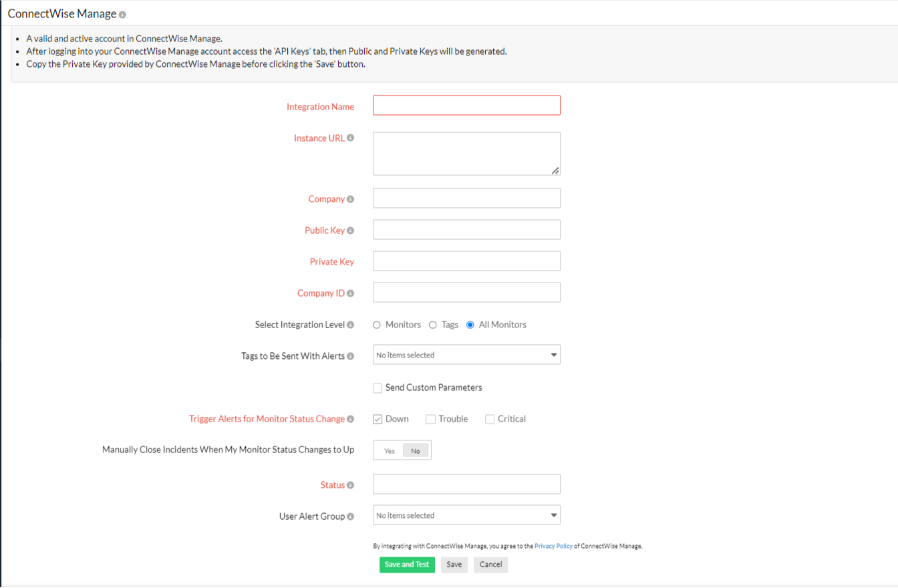
Task: Open the Privacy Policy link
Action: (x=553, y=546)
